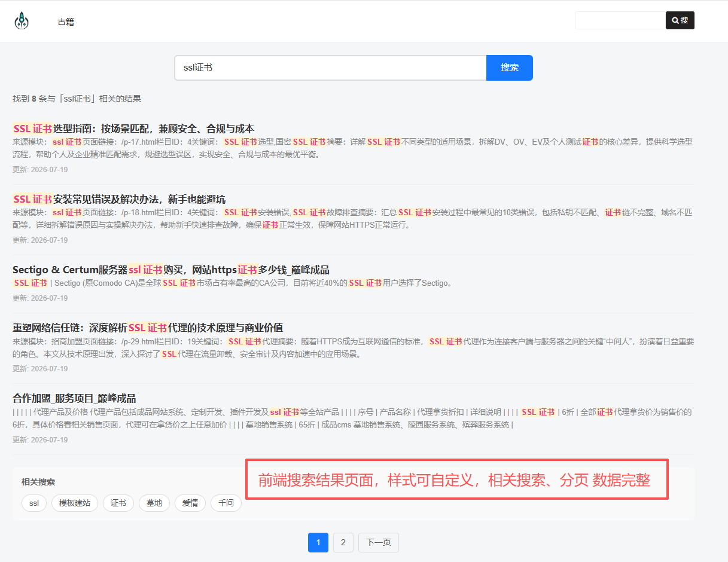
Task: Click the blue 搜索 button
Action: [510, 68]
